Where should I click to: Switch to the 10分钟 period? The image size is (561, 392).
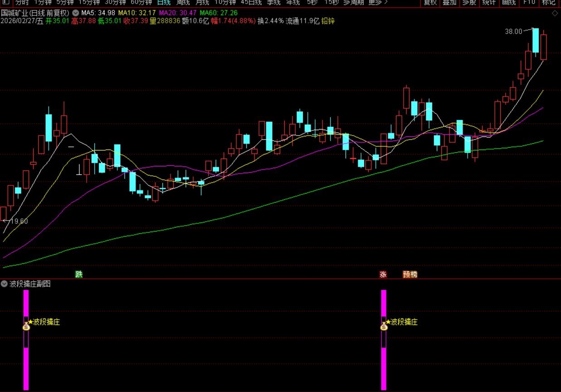tap(225, 2)
